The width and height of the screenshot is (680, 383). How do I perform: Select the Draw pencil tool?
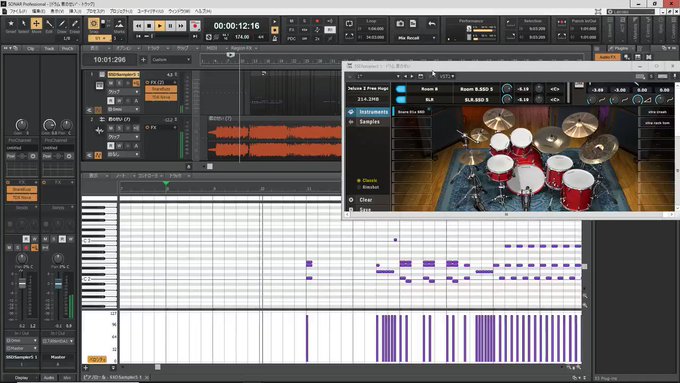[x=62, y=23]
